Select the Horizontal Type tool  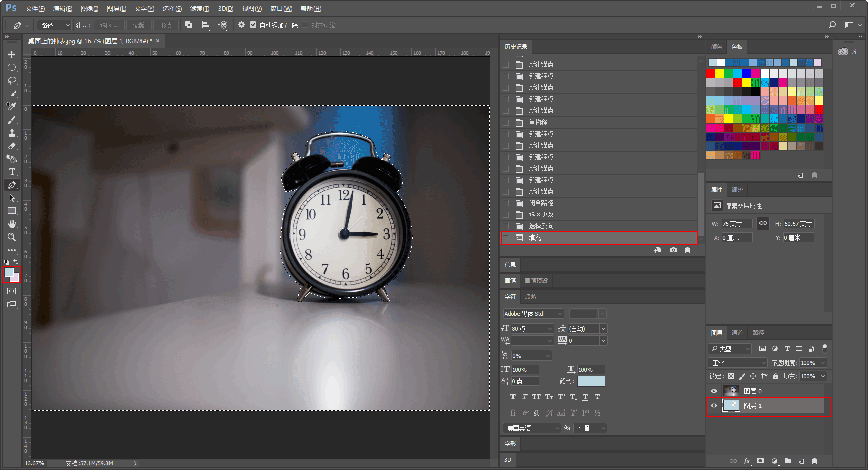click(x=11, y=172)
